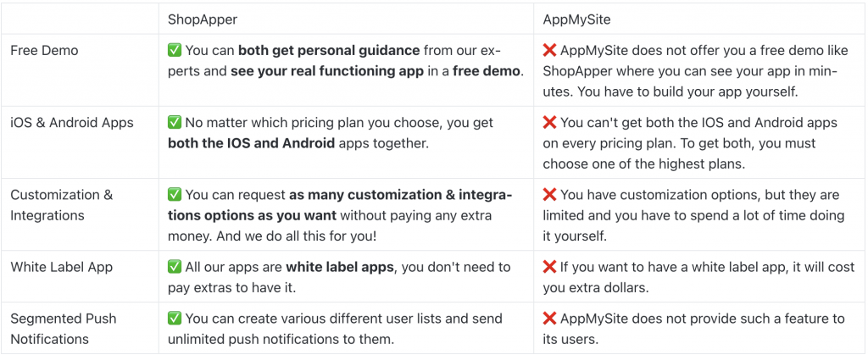The height and width of the screenshot is (355, 868).
Task: Click the ShopApper column header
Action: click(x=202, y=18)
